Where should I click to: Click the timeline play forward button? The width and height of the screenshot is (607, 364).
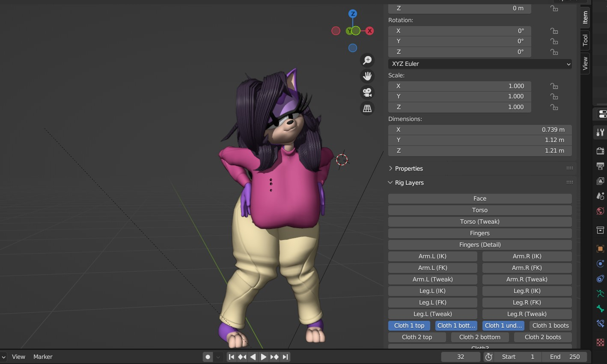point(264,357)
